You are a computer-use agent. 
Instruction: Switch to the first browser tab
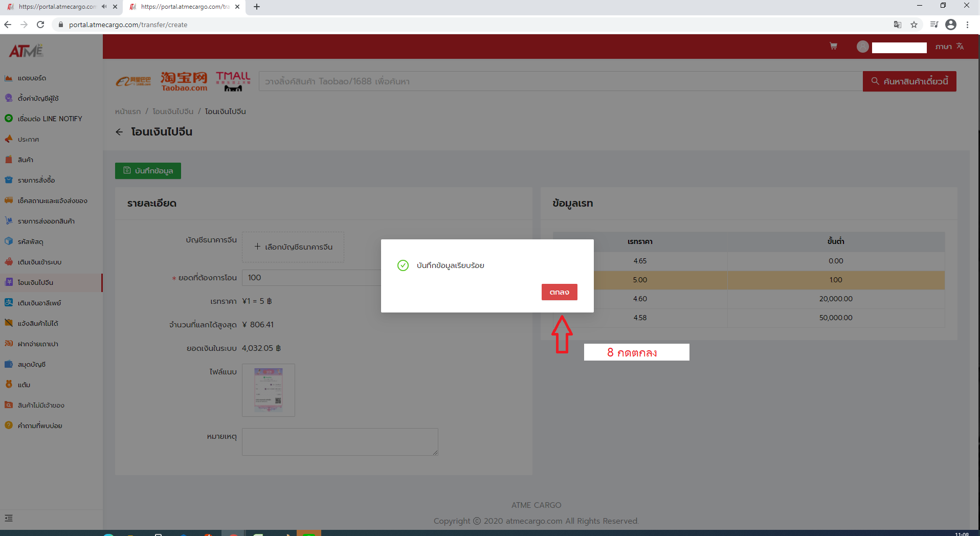pyautogui.click(x=56, y=7)
